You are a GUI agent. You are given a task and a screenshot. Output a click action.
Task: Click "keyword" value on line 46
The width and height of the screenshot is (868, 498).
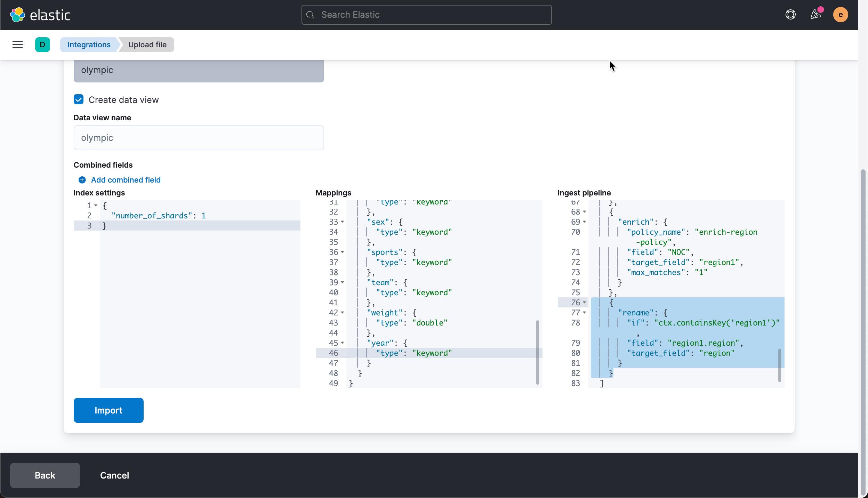tap(432, 353)
